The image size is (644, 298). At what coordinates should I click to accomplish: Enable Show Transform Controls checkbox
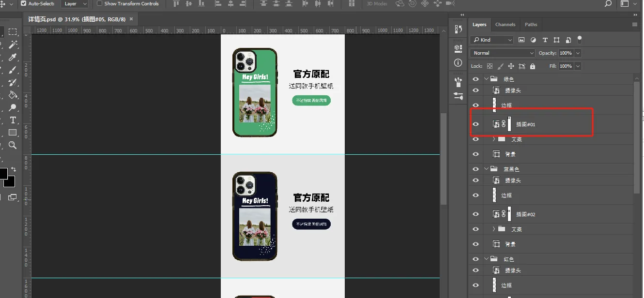100,3
